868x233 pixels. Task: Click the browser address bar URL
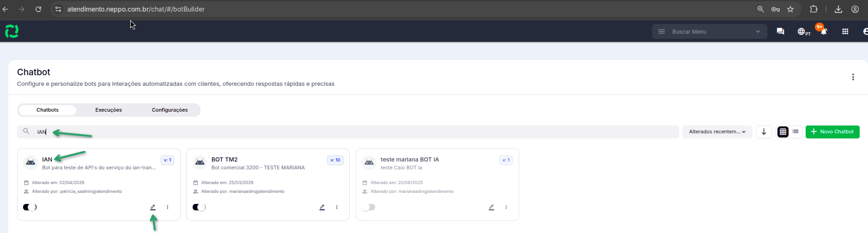(x=136, y=9)
